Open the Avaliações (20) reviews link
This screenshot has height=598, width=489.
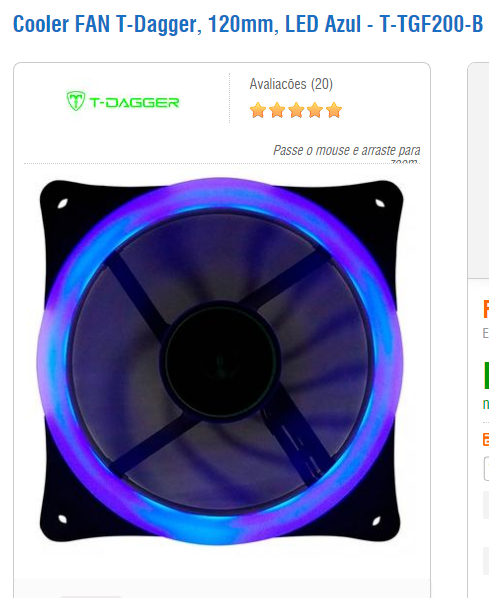point(291,84)
